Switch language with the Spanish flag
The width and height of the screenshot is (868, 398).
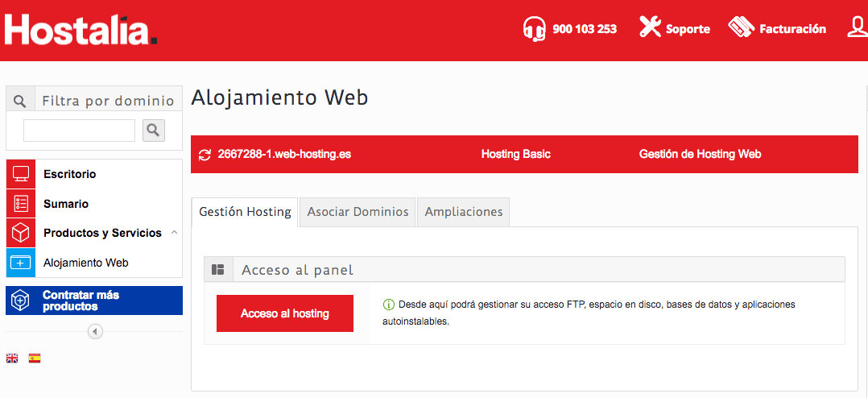(35, 359)
